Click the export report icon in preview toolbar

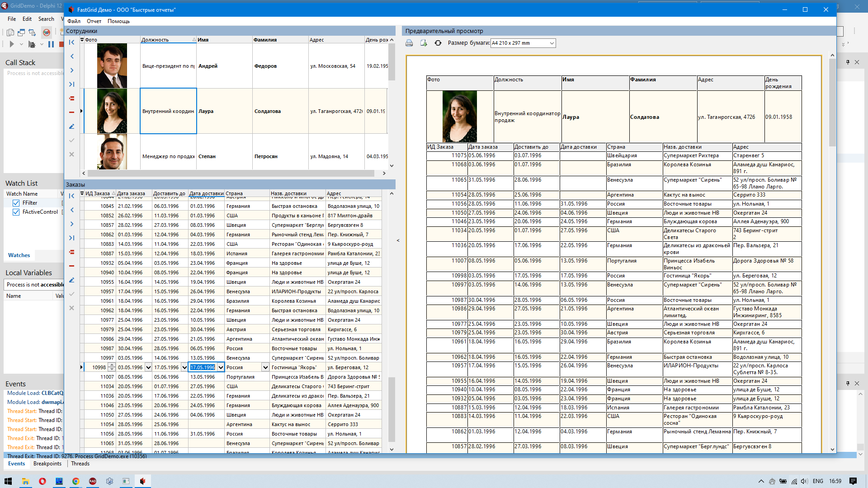click(x=424, y=43)
